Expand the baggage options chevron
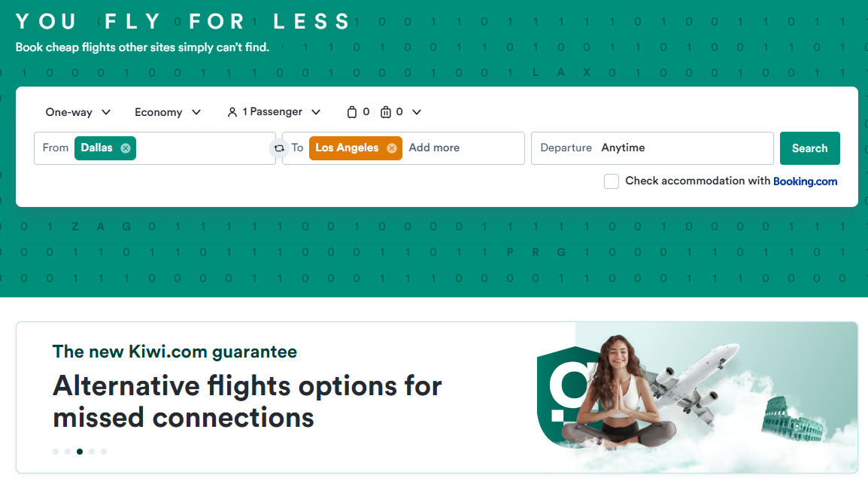Image resolution: width=868 pixels, height=481 pixels. (417, 112)
